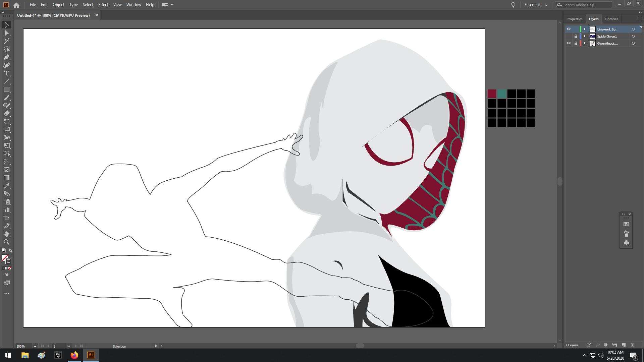Swap fill and stroke colors

[x=10, y=251]
